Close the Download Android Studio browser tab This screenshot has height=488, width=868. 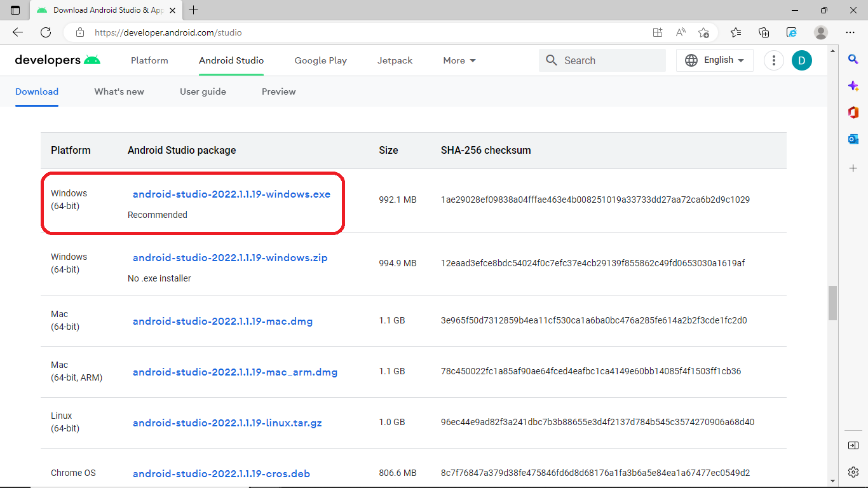tap(172, 10)
